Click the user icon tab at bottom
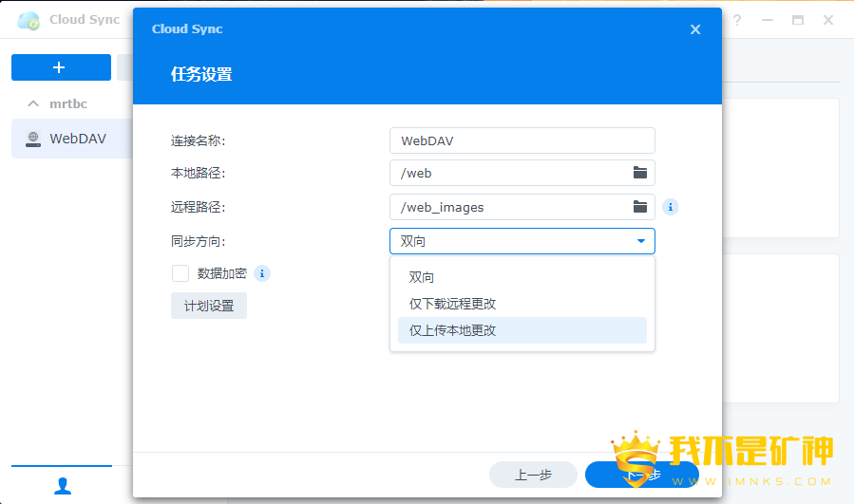Viewport: 854px width, 504px height. (62, 486)
